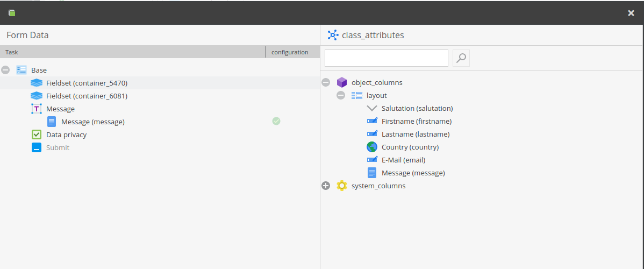Expand the system_columns node
The height and width of the screenshot is (269, 644).
click(x=326, y=186)
